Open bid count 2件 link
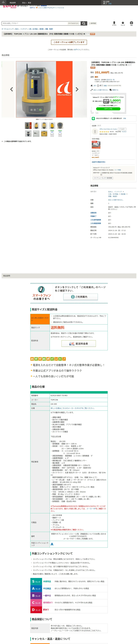This screenshot has height=644, width=138. (94, 86)
